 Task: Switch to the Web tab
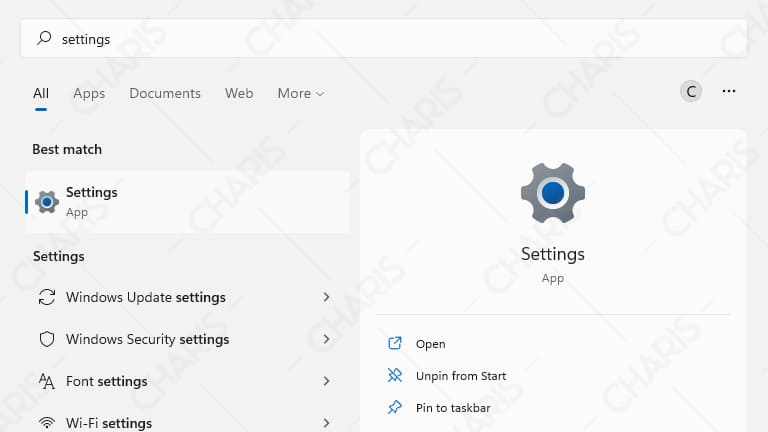[239, 93]
